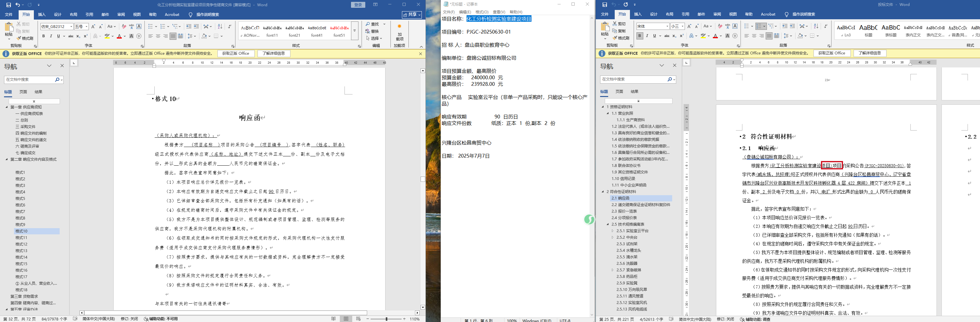Viewport: 980px width, 322px height.
Task: Toggle Underline in right Word window ribbon
Action: click(x=654, y=36)
